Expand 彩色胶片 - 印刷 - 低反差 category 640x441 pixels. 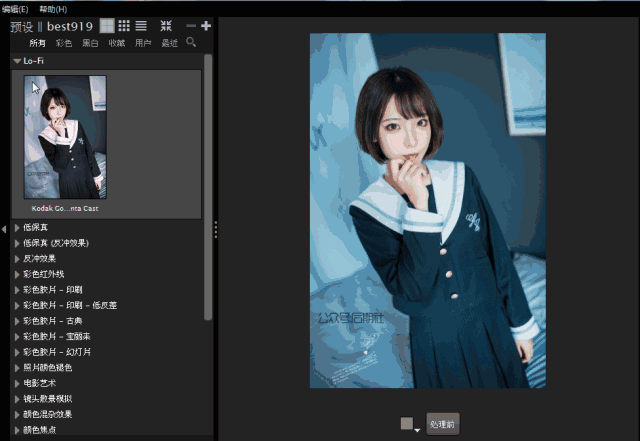click(17, 305)
